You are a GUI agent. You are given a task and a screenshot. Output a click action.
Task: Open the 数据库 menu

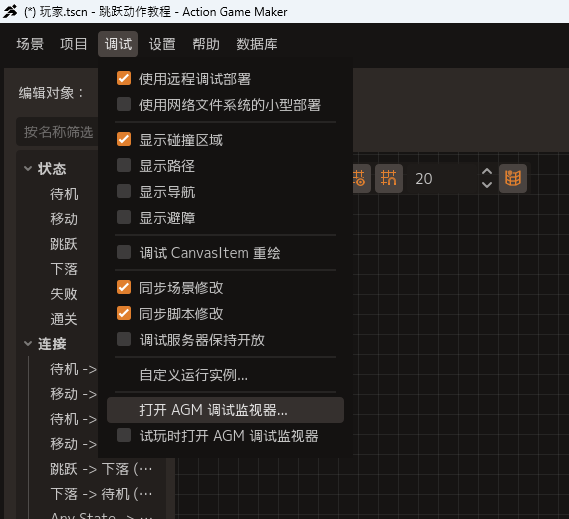click(x=257, y=44)
